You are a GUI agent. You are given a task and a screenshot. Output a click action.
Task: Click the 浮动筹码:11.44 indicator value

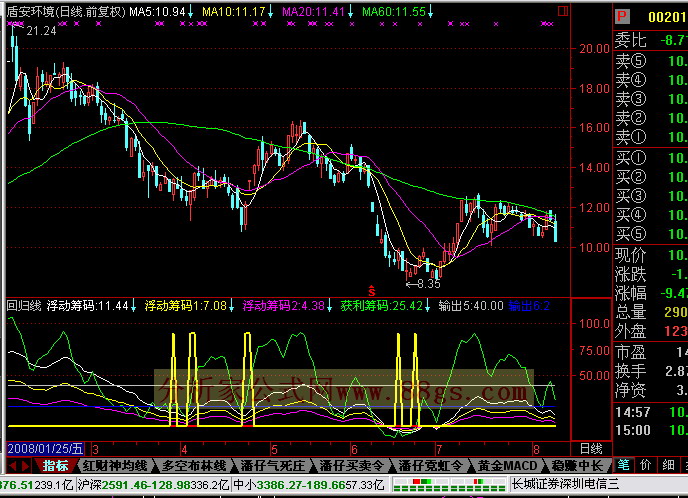pyautogui.click(x=88, y=306)
